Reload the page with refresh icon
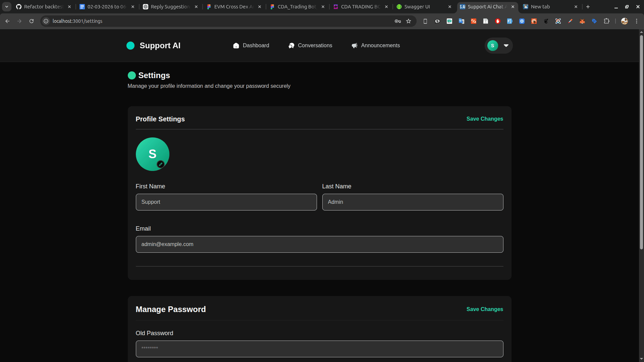The width and height of the screenshot is (644, 362). (32, 21)
